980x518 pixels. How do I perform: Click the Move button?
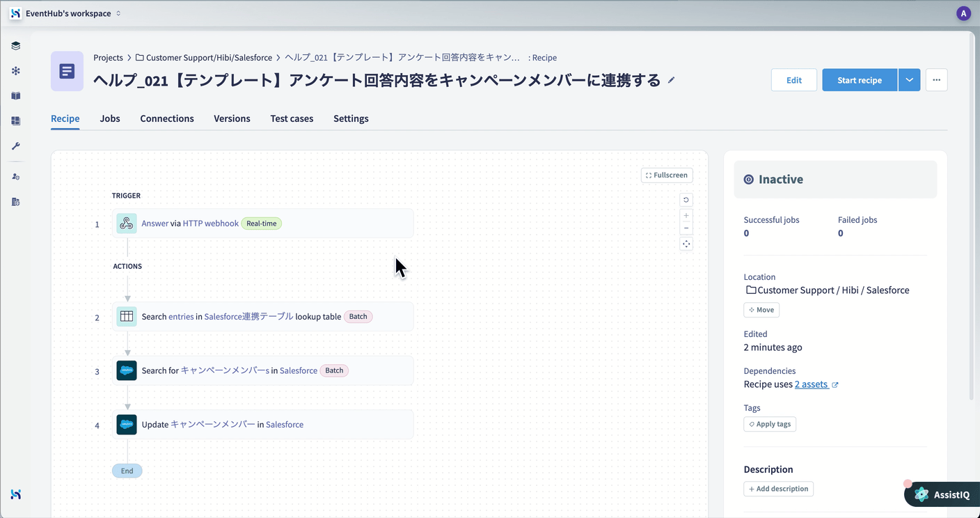(761, 310)
